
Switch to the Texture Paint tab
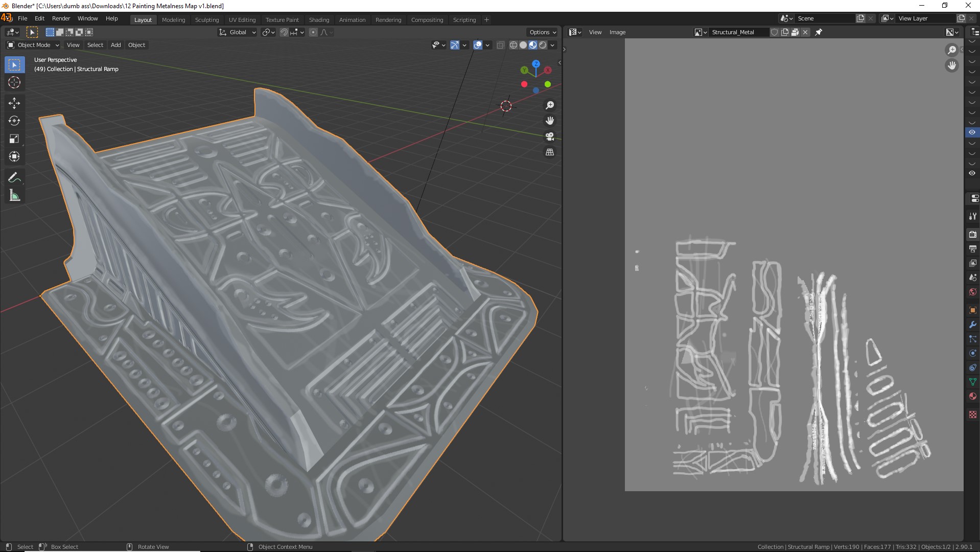(282, 20)
